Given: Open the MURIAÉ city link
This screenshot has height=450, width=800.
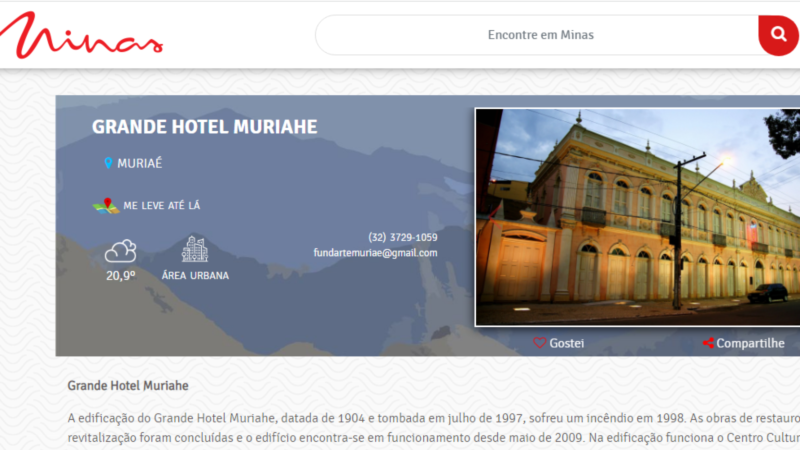Looking at the screenshot, I should pyautogui.click(x=139, y=163).
